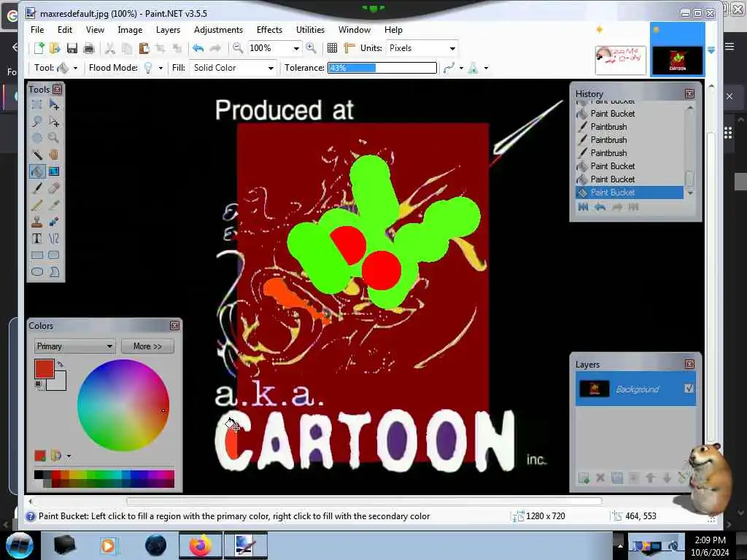Select the Ellipse Select tool
The height and width of the screenshot is (560, 747).
[x=36, y=138]
